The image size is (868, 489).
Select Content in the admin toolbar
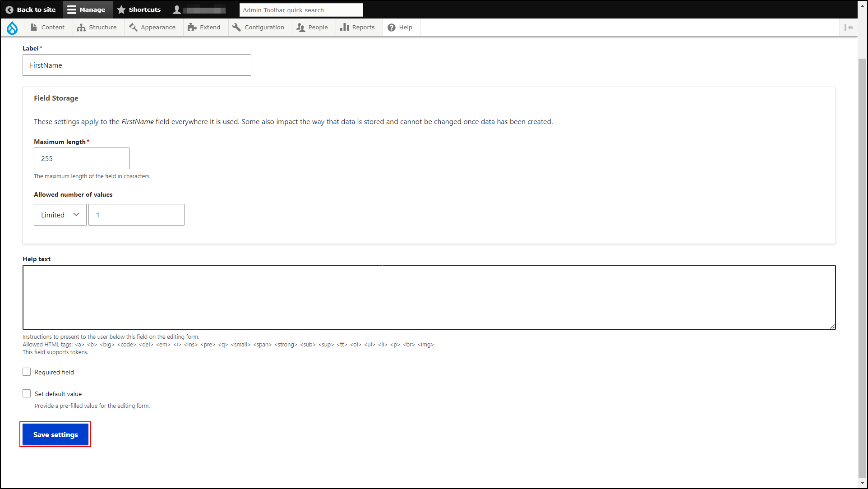pos(48,27)
